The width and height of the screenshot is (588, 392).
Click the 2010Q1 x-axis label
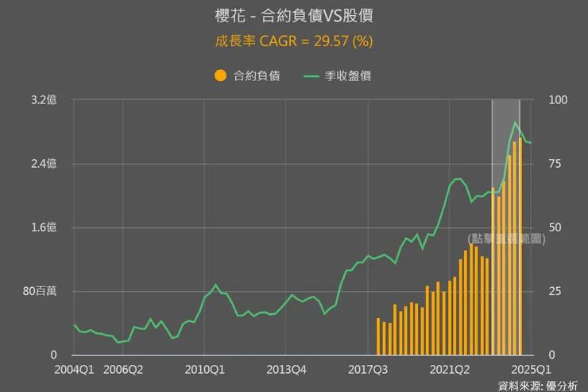coord(204,370)
